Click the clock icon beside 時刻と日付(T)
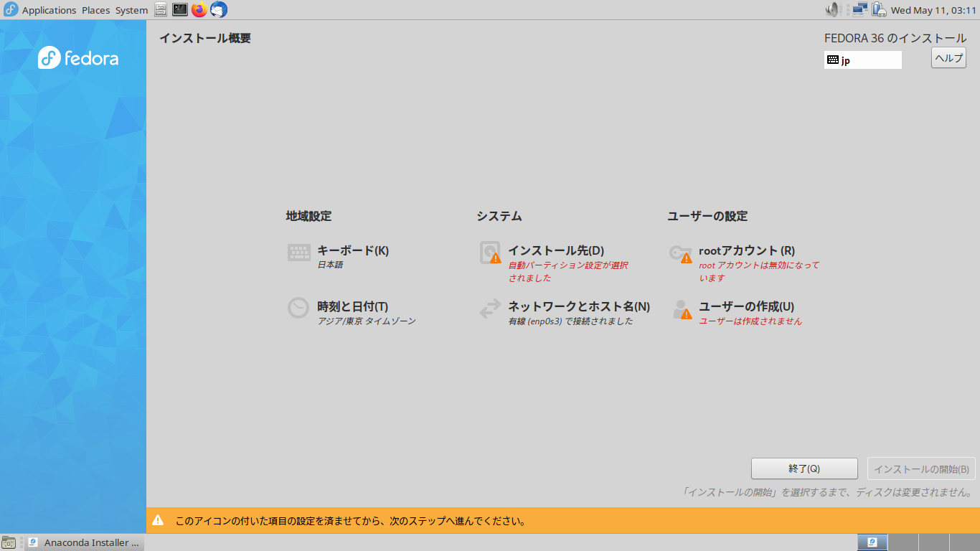 pos(298,309)
